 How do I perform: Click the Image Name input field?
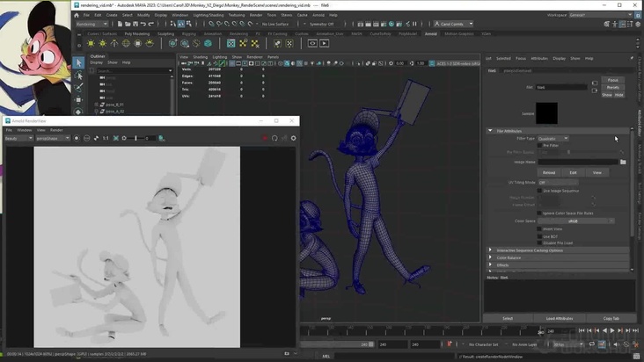coord(577,162)
